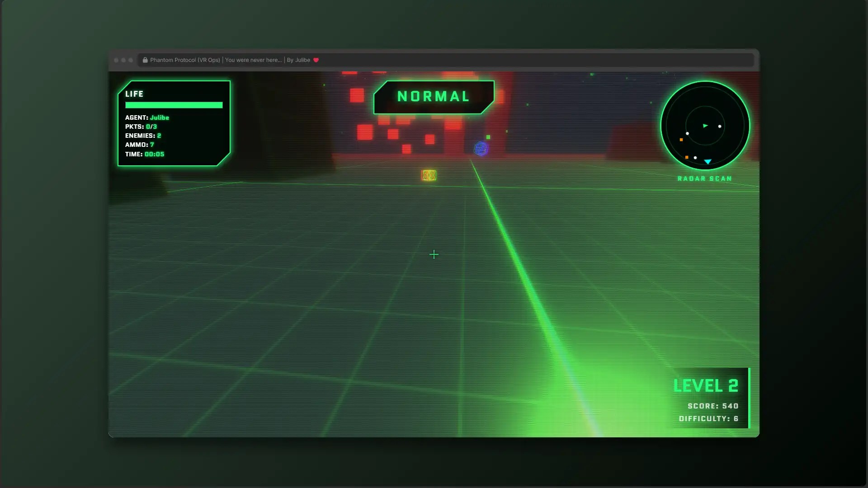Click white dot beside lower orange radar square
The image size is (868, 488).
coord(695,158)
